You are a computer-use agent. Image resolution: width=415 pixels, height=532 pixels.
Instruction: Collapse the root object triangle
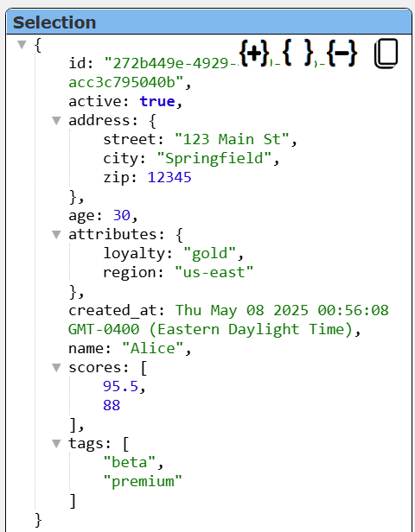22,44
